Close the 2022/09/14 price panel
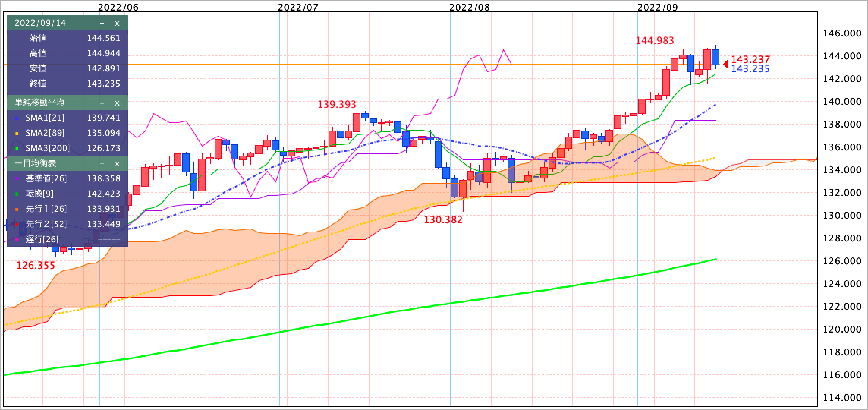This screenshot has height=410, width=868. [x=117, y=23]
